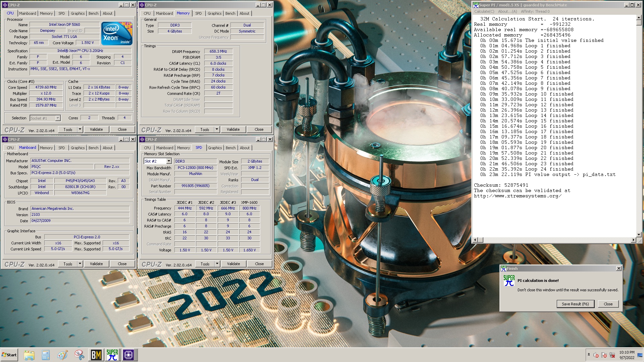Switch to Mainboard tab in top-left CPU-Z window

[28, 13]
